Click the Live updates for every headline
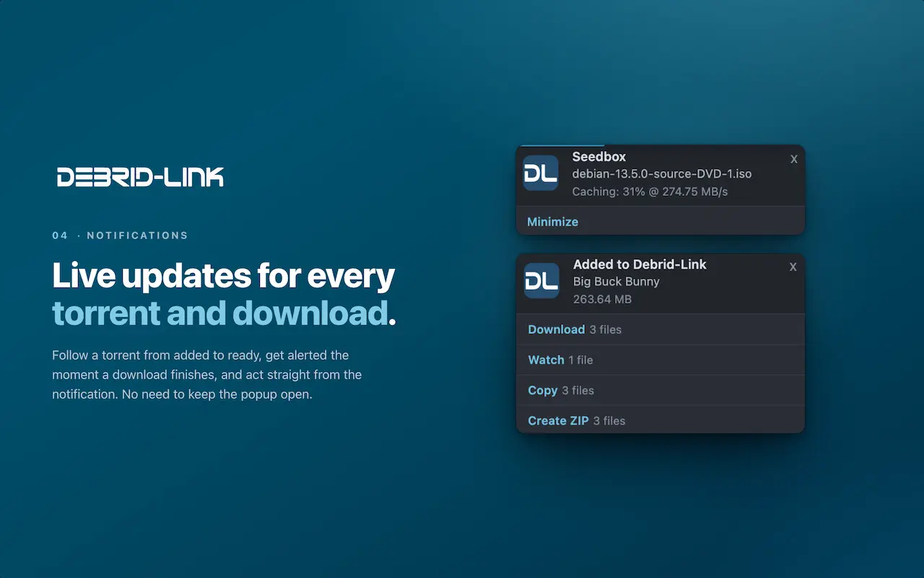Viewport: 924px width, 578px height. point(224,276)
